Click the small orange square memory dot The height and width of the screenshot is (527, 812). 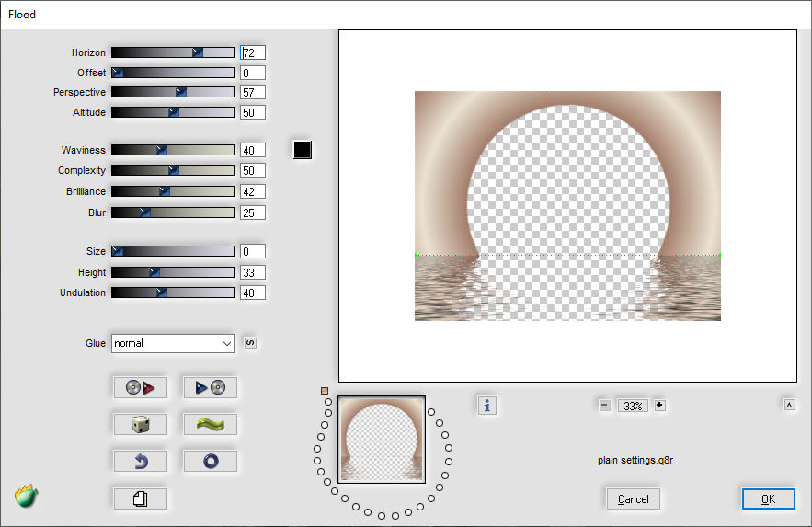[x=325, y=391]
